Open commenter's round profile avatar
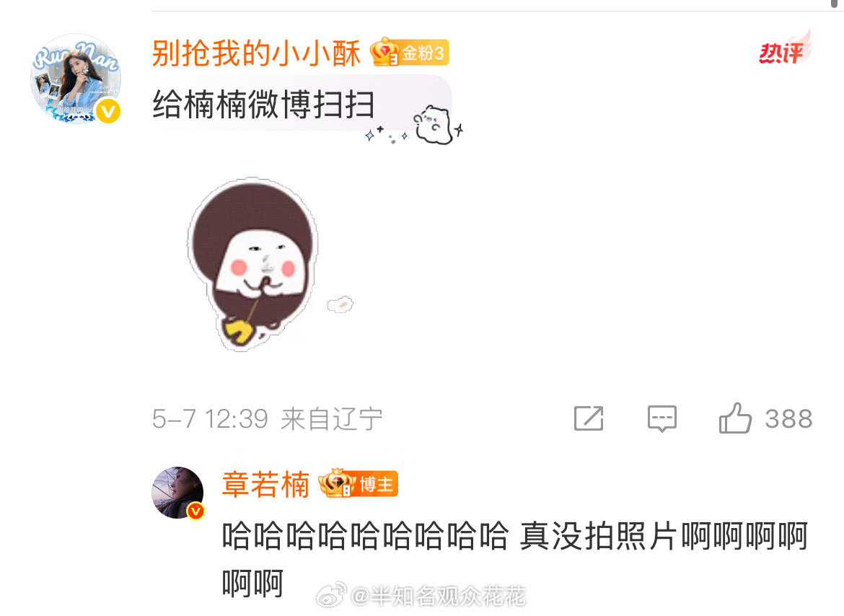 click(x=75, y=79)
